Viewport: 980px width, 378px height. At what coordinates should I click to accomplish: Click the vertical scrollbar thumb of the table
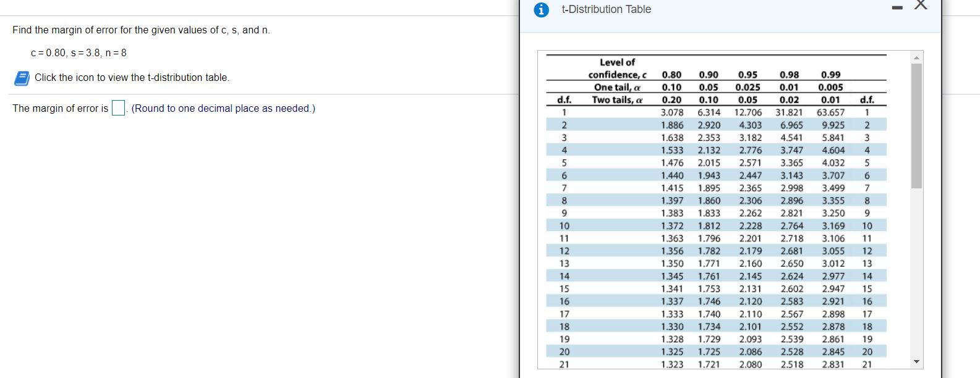coord(917,125)
